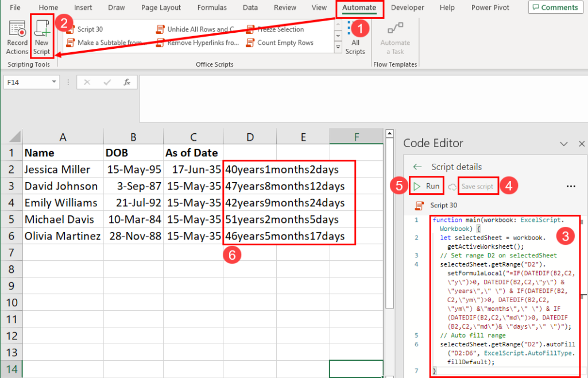Select the DOB header cell

click(133, 153)
